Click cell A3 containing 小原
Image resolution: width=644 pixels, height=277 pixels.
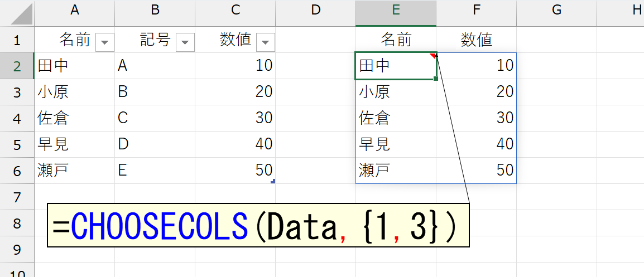[75, 92]
